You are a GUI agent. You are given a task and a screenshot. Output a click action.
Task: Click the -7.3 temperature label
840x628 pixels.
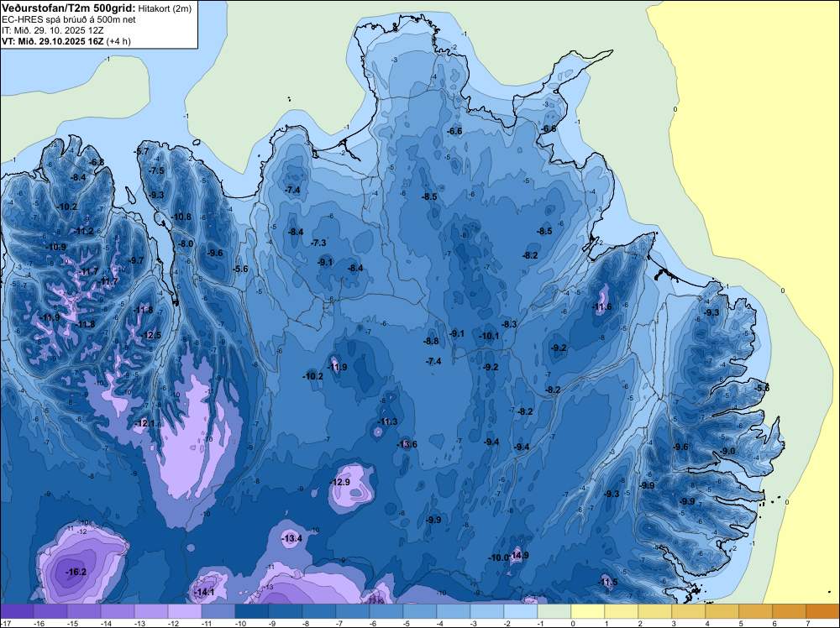(318, 243)
